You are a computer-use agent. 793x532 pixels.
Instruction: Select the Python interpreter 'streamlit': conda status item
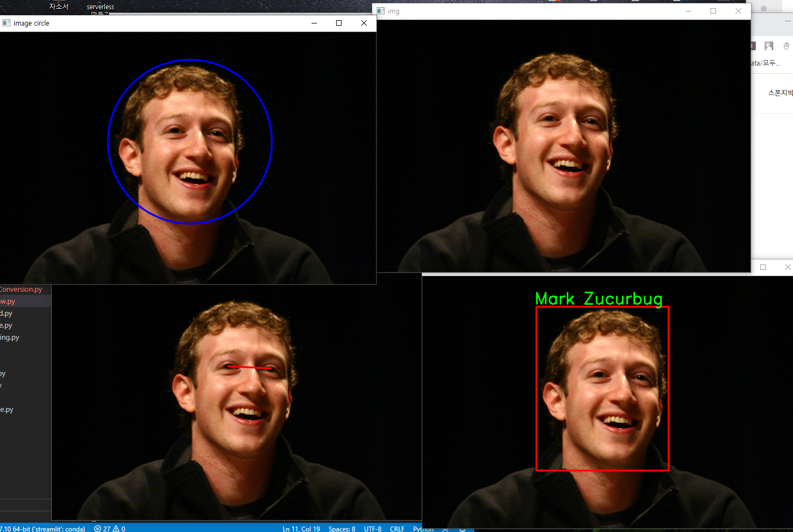click(x=43, y=529)
